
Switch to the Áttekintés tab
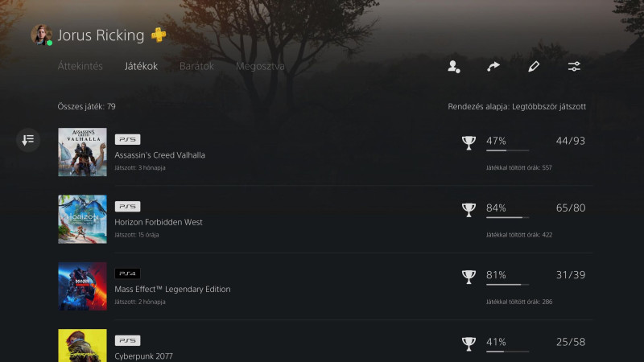coord(80,66)
